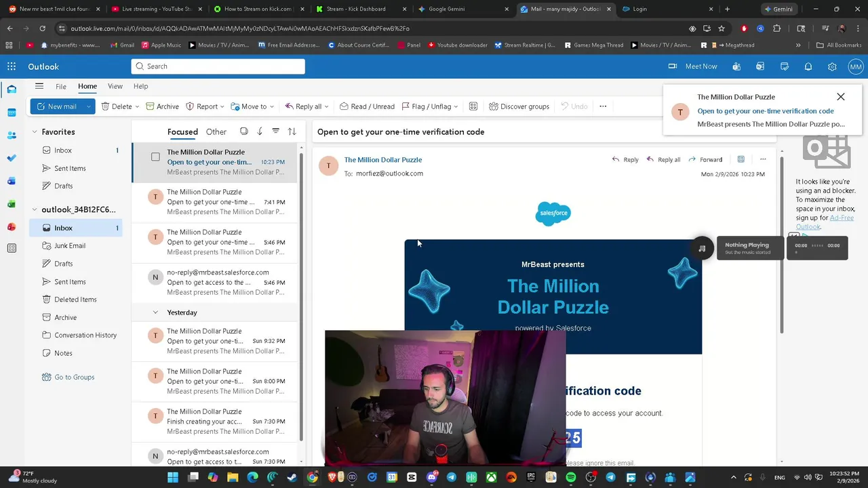The width and height of the screenshot is (868, 488).
Task: Open Spotify from the Windows taskbar
Action: tap(571, 478)
